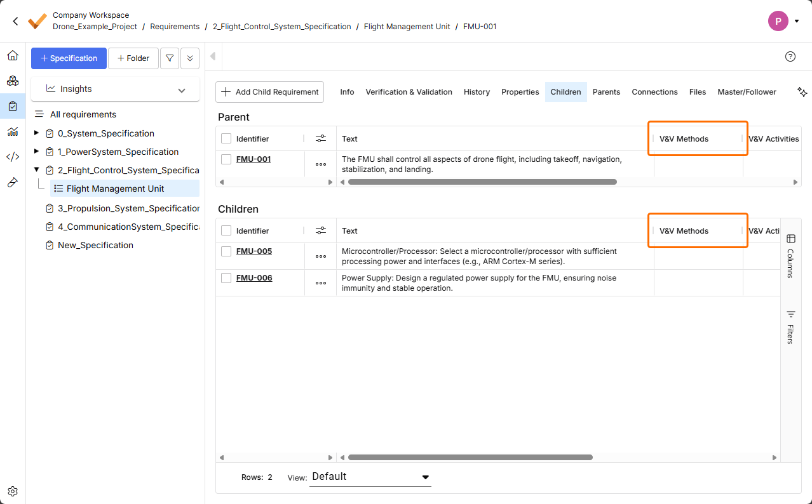Click the Children table horizontal scrollbar
The height and width of the screenshot is (504, 812).
pos(470,457)
